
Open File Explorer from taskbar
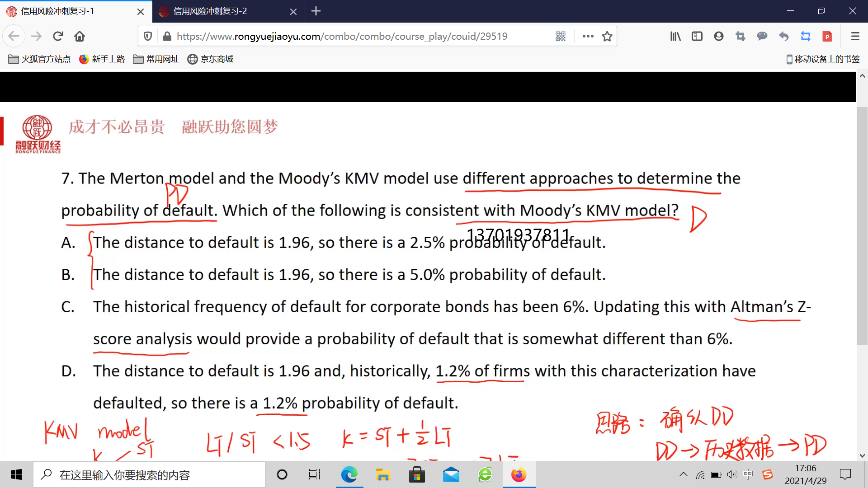coord(383,474)
